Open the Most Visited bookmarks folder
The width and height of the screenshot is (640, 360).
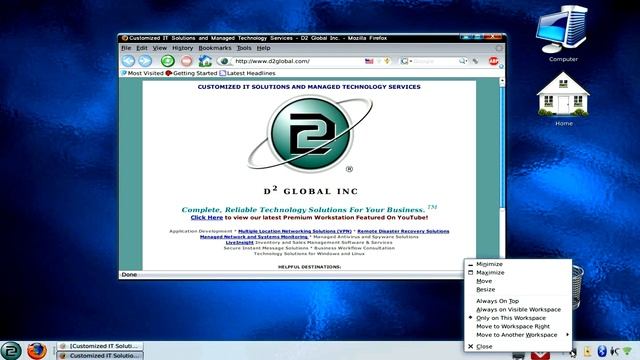(x=142, y=73)
